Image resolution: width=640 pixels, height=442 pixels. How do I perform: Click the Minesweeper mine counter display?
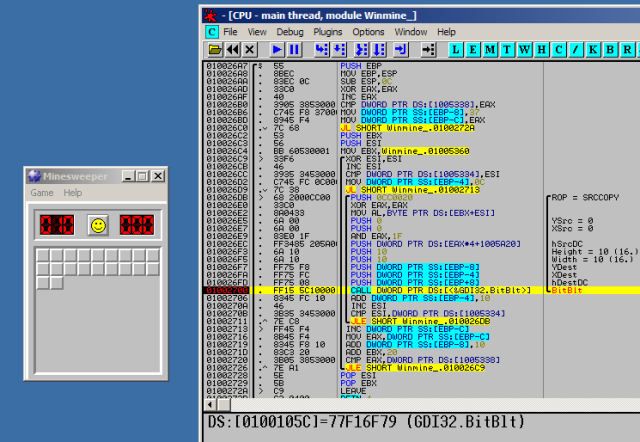pyautogui.click(x=57, y=225)
